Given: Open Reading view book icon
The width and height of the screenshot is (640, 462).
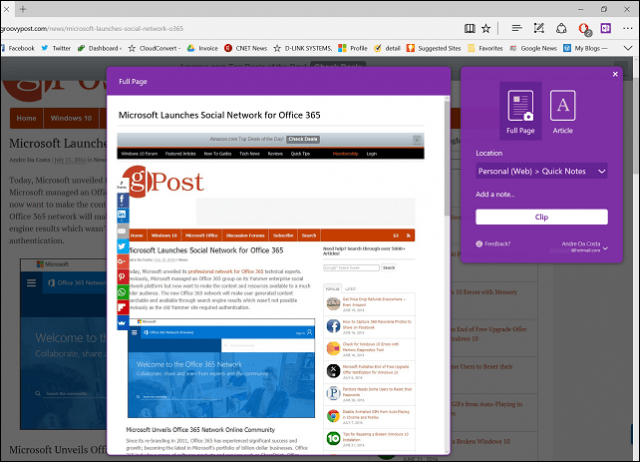Looking at the screenshot, I should [x=469, y=29].
